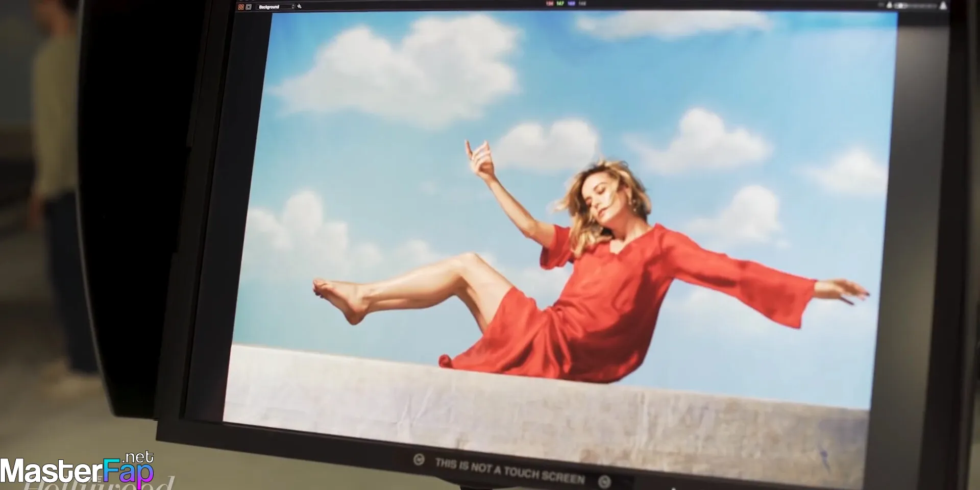Image resolution: width=980 pixels, height=490 pixels.
Task: Add a new layer with plus icon
Action: point(300,7)
